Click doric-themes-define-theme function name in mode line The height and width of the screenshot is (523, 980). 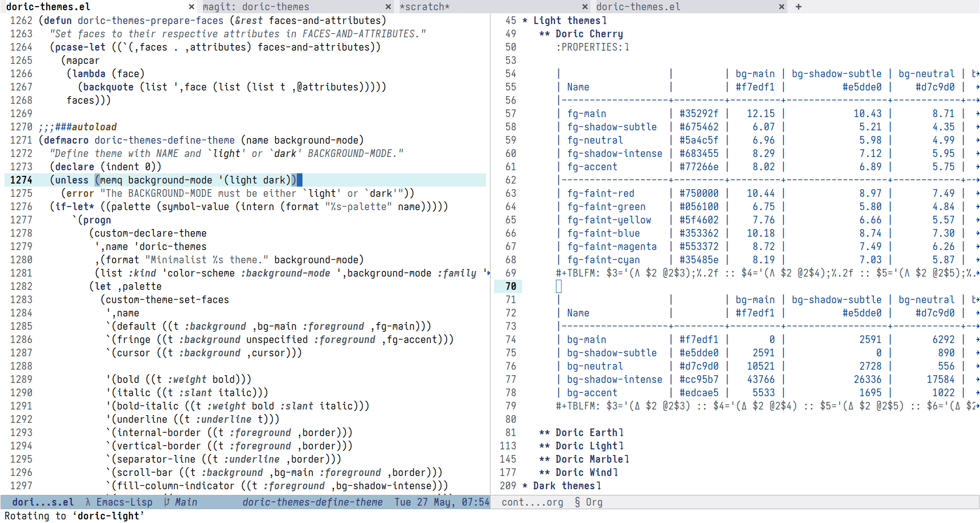point(312,502)
